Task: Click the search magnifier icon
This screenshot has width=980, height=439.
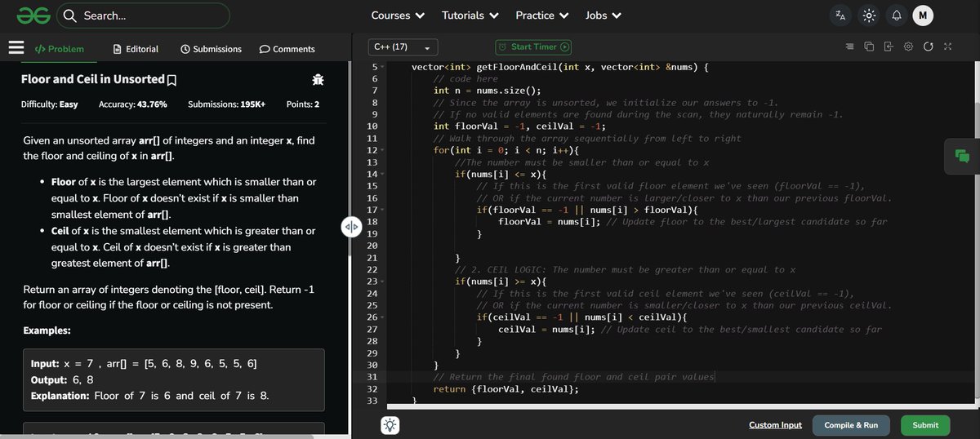Action: click(x=70, y=15)
